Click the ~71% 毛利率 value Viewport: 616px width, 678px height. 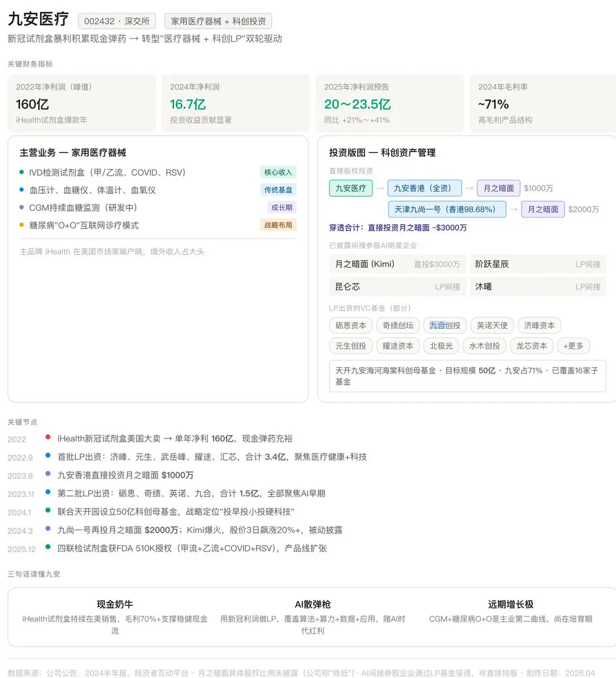tap(493, 105)
